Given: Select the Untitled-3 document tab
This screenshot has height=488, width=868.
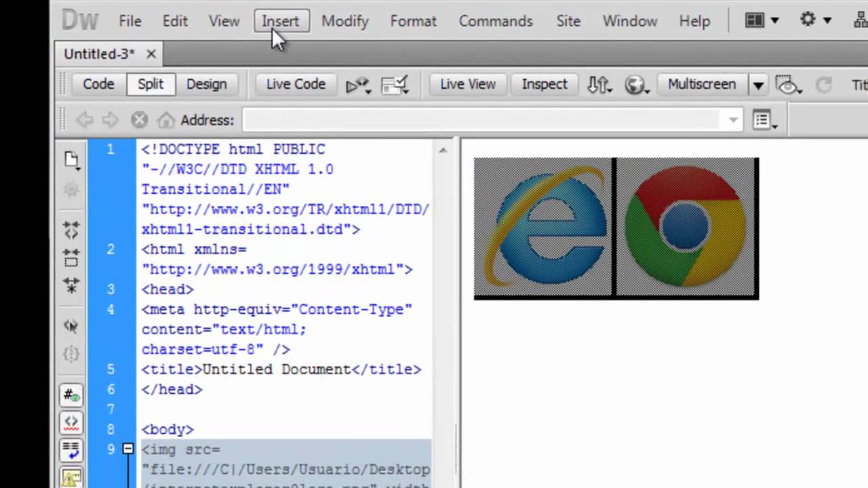Looking at the screenshot, I should pyautogui.click(x=99, y=54).
